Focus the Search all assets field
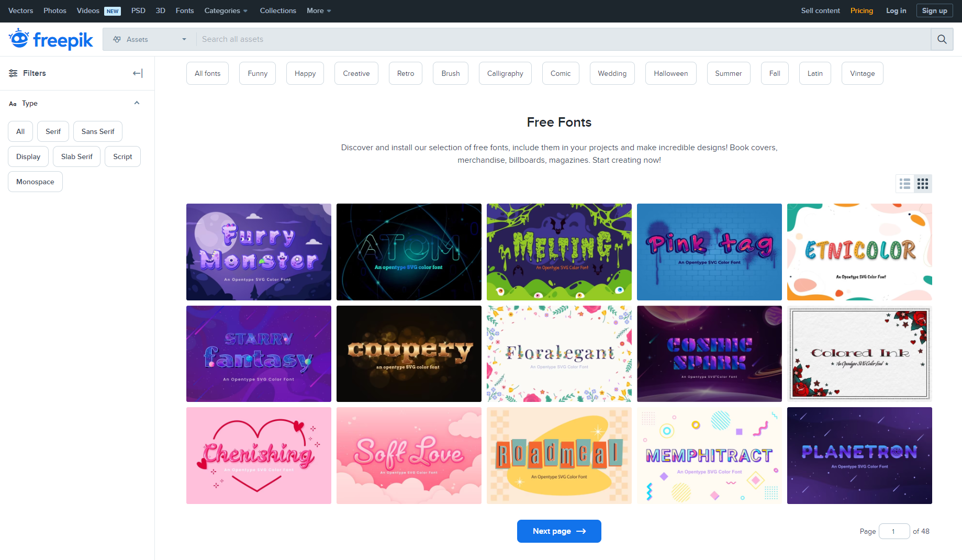 click(x=563, y=39)
